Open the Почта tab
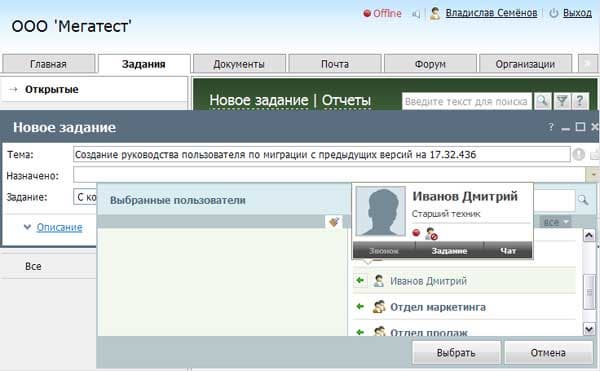The image size is (600, 371). [x=335, y=64]
